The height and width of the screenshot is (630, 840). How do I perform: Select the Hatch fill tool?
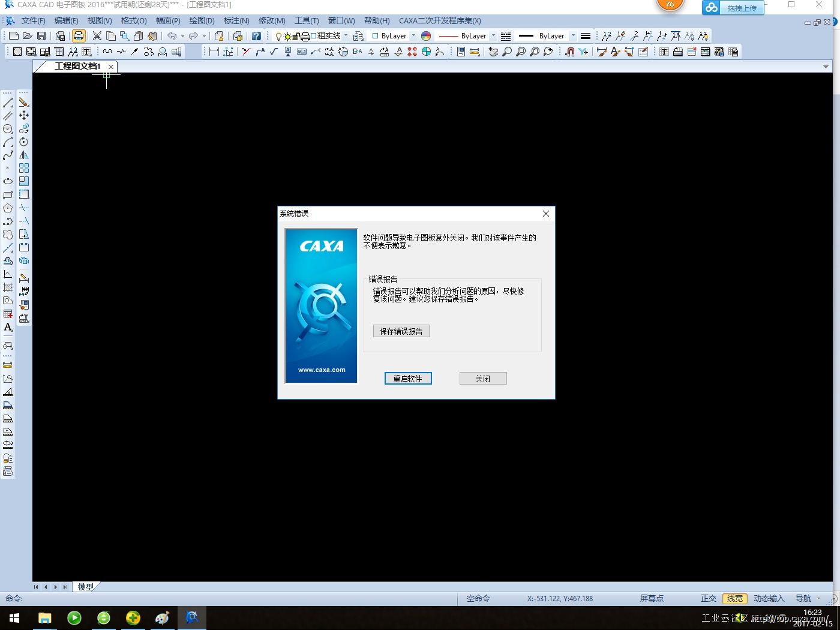point(8,287)
